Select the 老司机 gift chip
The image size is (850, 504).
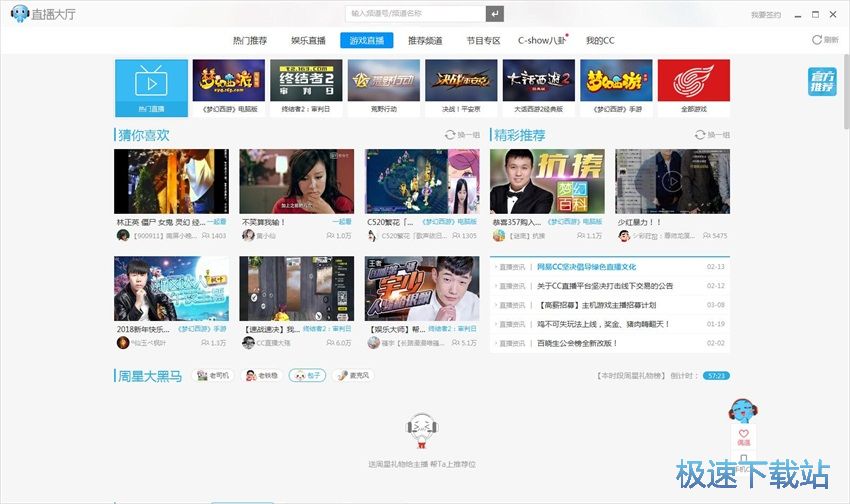[x=213, y=375]
